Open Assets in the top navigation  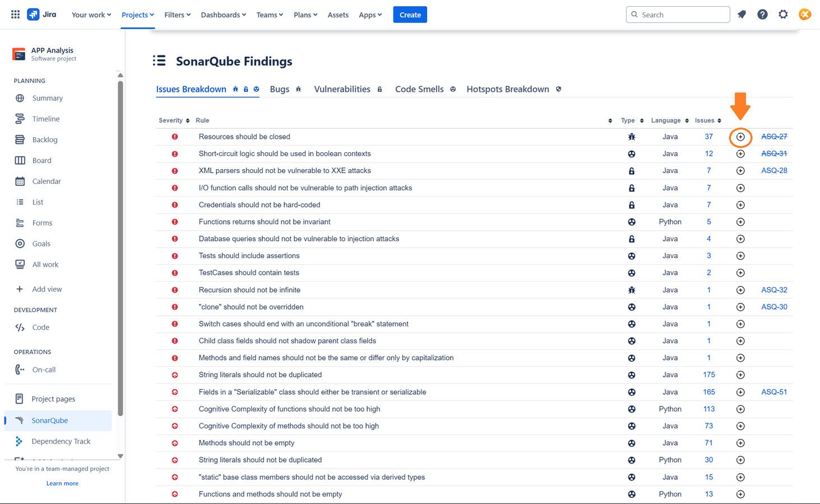[x=338, y=15]
